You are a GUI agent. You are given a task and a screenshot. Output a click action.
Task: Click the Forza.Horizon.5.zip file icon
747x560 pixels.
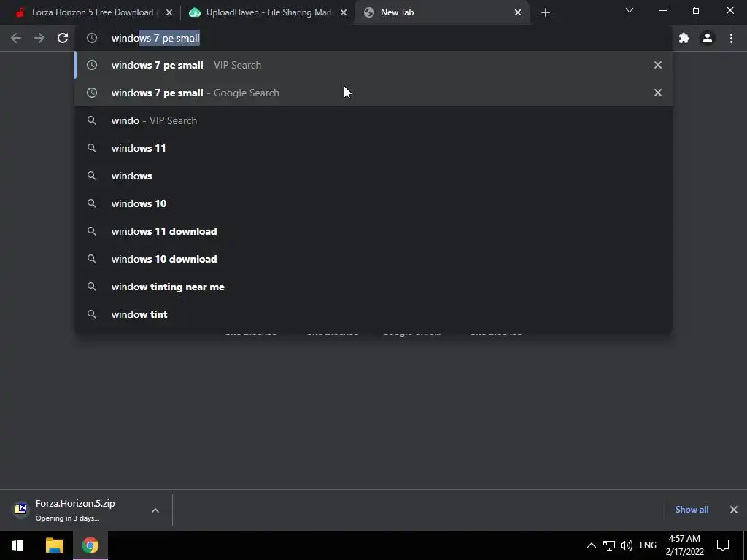pyautogui.click(x=20, y=509)
